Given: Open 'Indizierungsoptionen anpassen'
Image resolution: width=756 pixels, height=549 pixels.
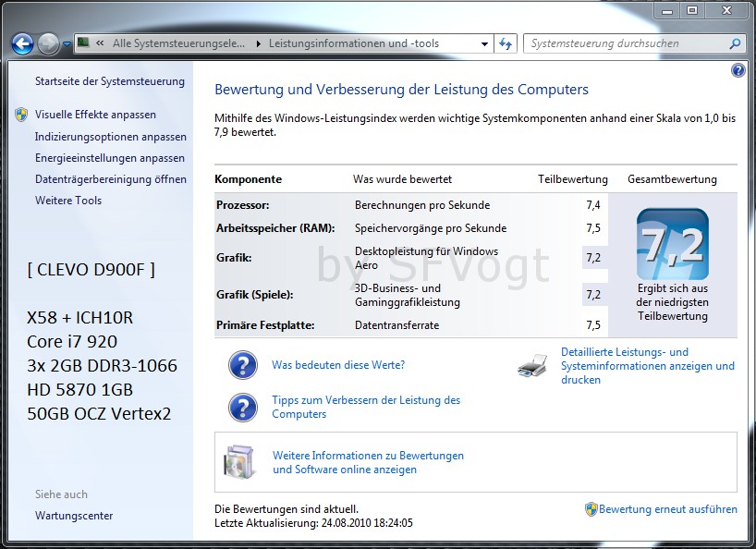Looking at the screenshot, I should point(110,137).
